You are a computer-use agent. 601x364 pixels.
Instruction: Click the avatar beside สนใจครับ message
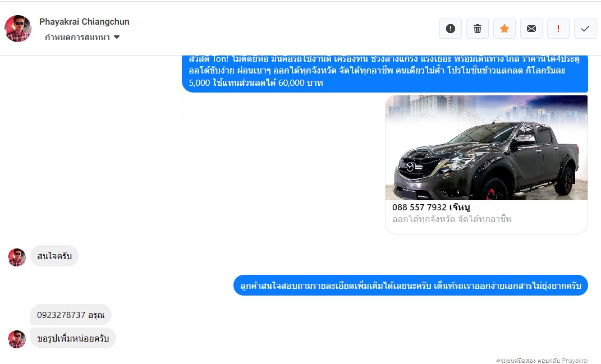17,257
